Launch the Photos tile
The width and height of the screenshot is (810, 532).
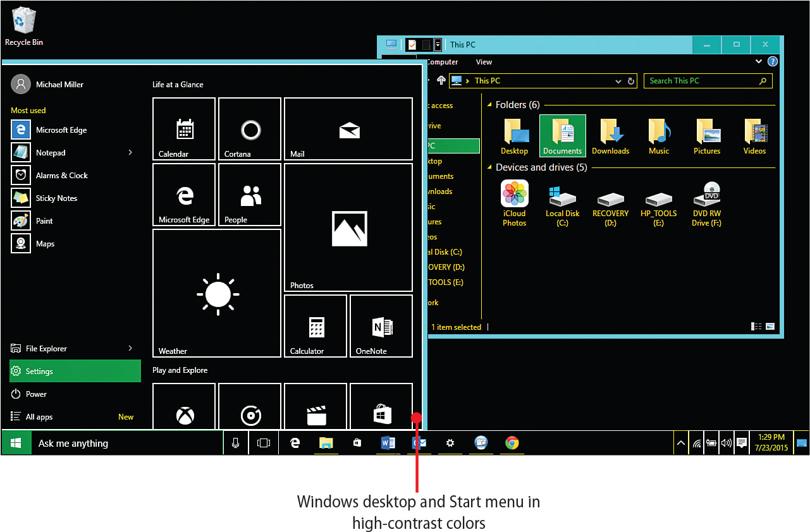[348, 229]
